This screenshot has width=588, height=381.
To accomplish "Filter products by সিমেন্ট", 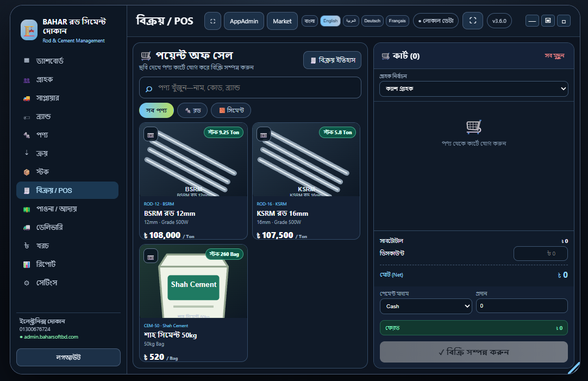I will click(231, 110).
